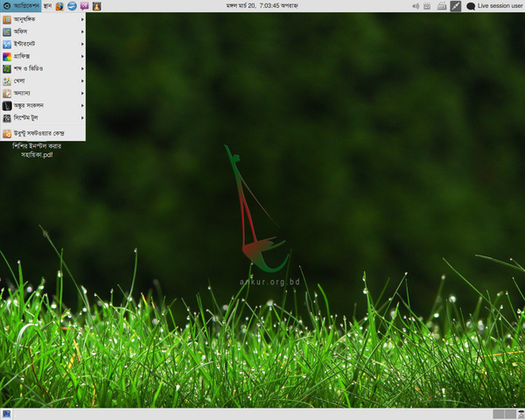Expand the শব্দ ও ভিডিও submenu arrow

pyautogui.click(x=82, y=68)
